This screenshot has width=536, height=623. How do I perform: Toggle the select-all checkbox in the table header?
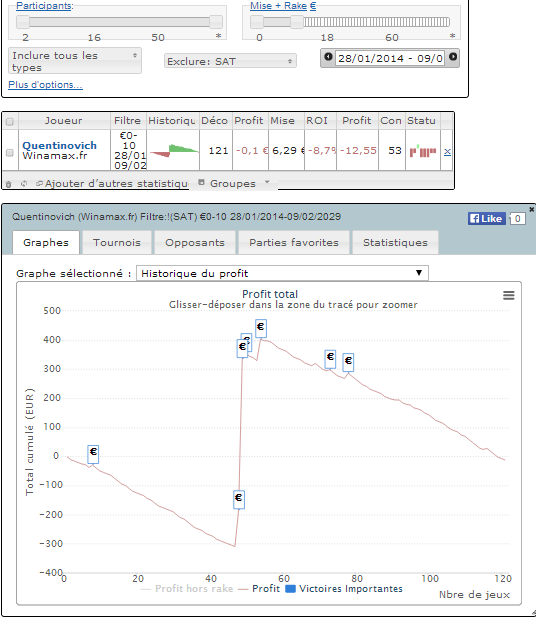tap(10, 122)
